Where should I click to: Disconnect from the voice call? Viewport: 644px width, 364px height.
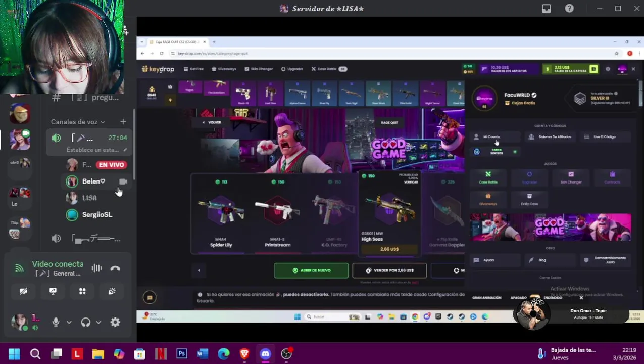115,268
